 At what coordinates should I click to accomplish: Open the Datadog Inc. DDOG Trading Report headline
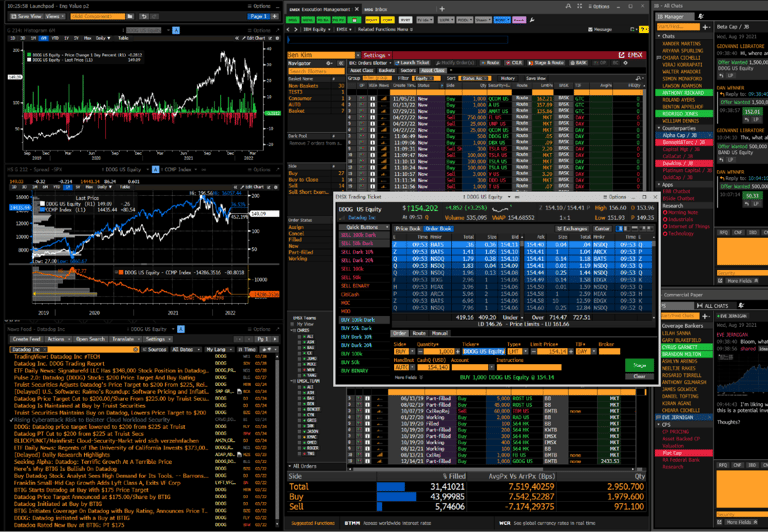[59, 364]
